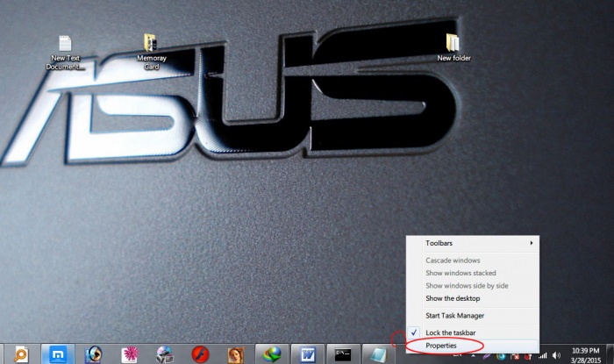Click the purple feather tray icon

coord(487,356)
